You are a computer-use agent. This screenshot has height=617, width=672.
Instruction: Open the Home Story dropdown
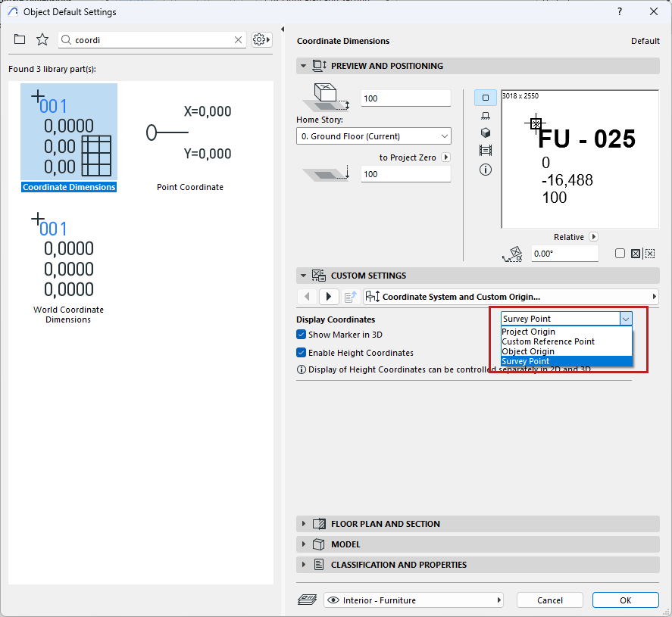(374, 136)
